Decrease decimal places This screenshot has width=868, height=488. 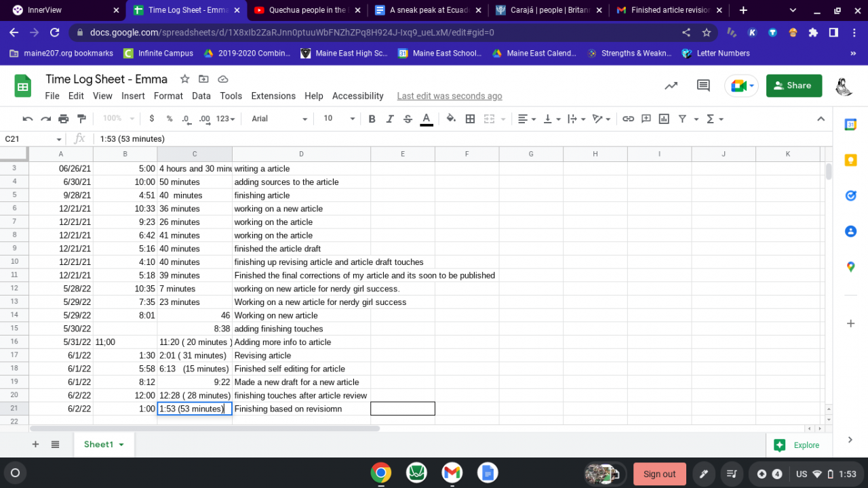tap(186, 119)
